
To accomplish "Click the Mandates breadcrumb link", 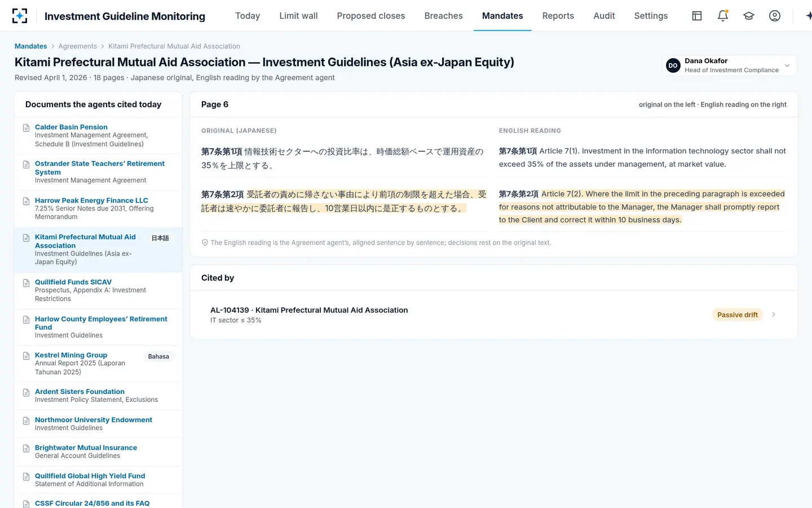I will pos(30,46).
